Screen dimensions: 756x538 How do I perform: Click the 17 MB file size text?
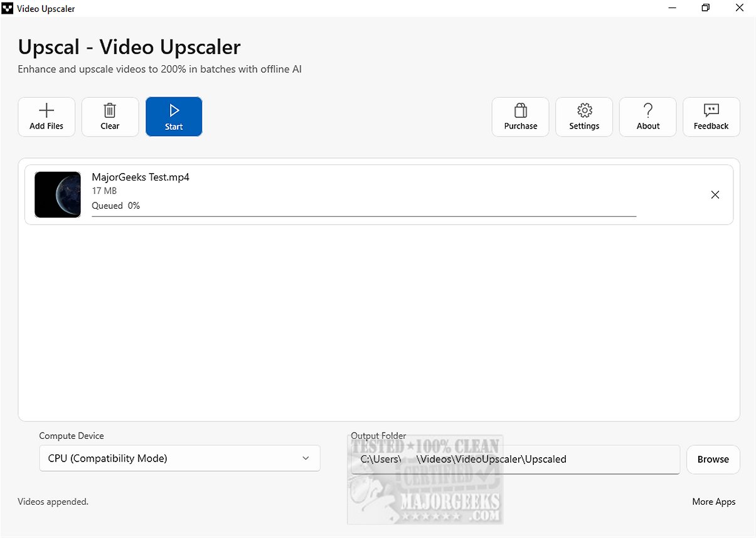point(104,191)
